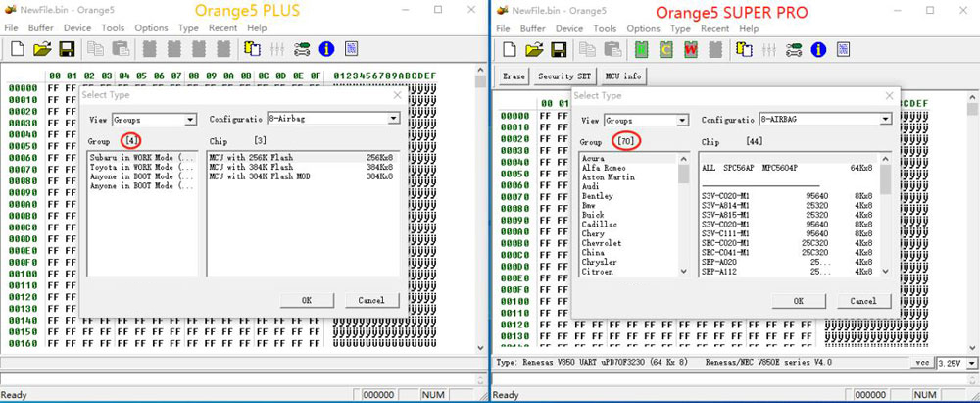Viewport: 980px width, 403px height.
Task: Click the floppy disk save icon in SUPER PRO
Action: click(558, 48)
